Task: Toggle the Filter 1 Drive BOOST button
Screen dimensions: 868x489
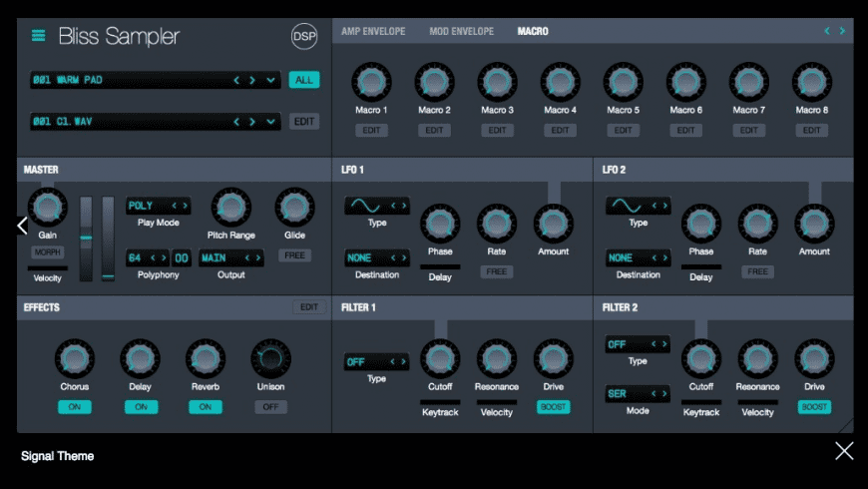Action: tap(553, 407)
